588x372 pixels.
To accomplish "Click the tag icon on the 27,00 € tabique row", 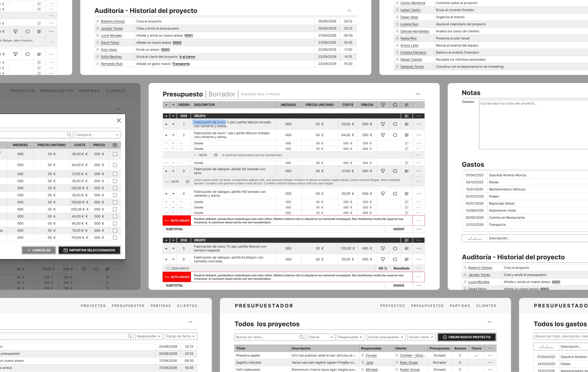I will 395,171.
